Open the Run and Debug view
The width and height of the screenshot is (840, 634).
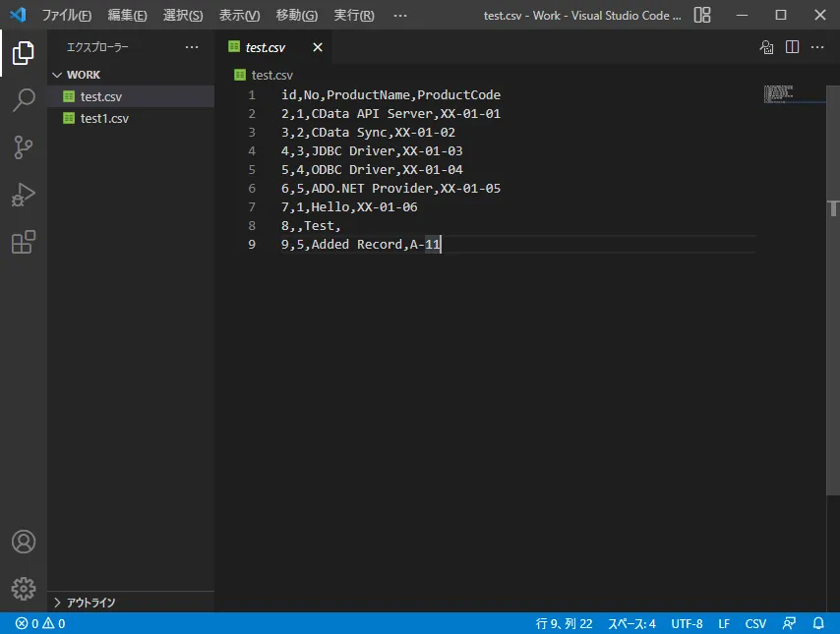(24, 195)
